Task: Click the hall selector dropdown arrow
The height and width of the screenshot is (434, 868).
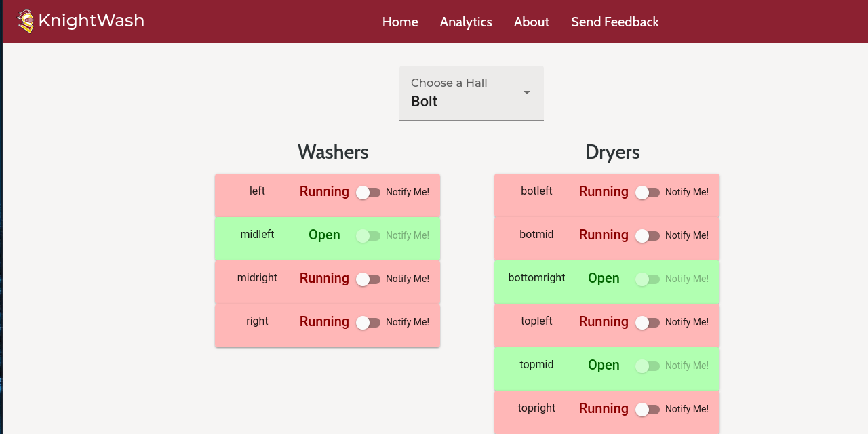Action: point(526,93)
